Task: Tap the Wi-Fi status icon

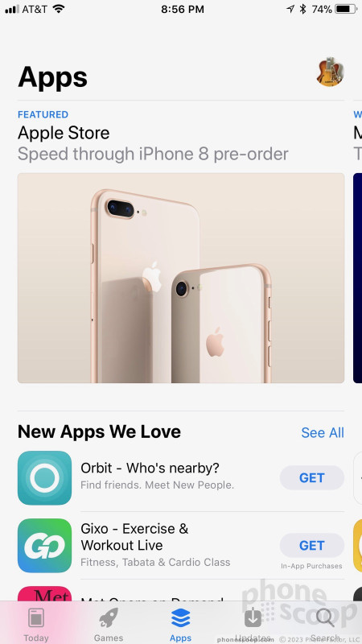Action: (x=59, y=9)
